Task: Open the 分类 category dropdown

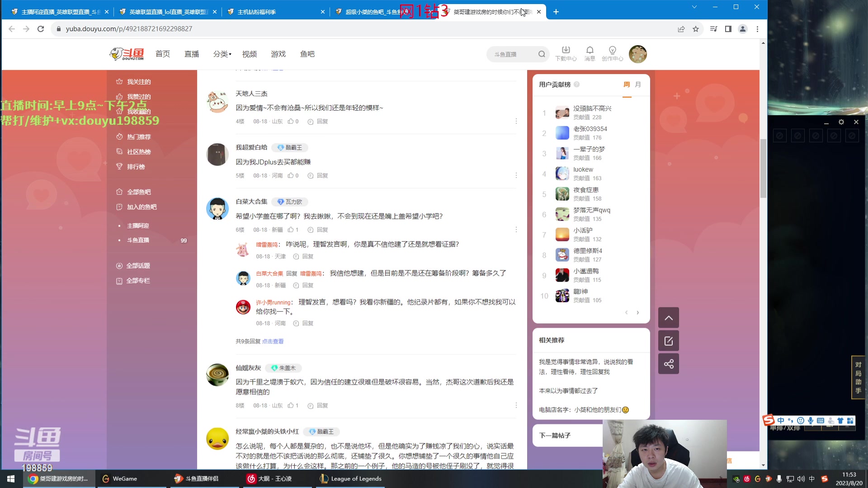Action: click(221, 54)
